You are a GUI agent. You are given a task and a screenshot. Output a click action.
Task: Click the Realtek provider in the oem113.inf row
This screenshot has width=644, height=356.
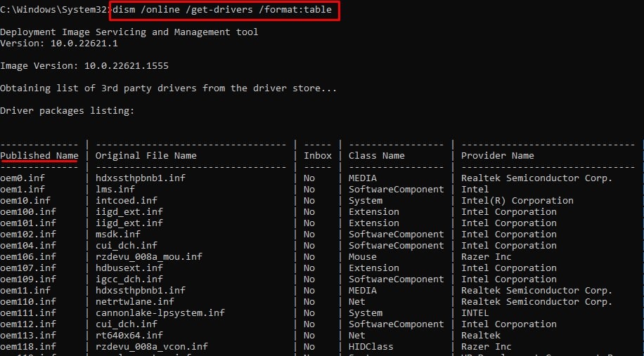pos(480,336)
